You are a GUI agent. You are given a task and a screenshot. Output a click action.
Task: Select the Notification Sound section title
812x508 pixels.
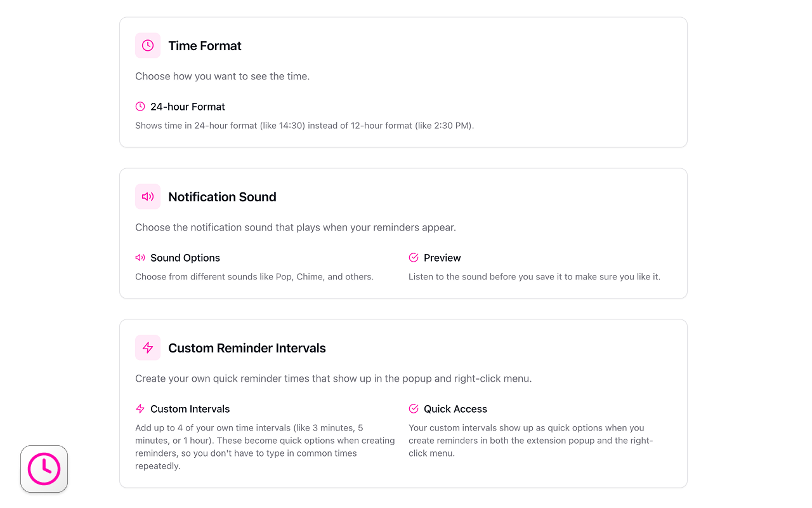tap(222, 196)
